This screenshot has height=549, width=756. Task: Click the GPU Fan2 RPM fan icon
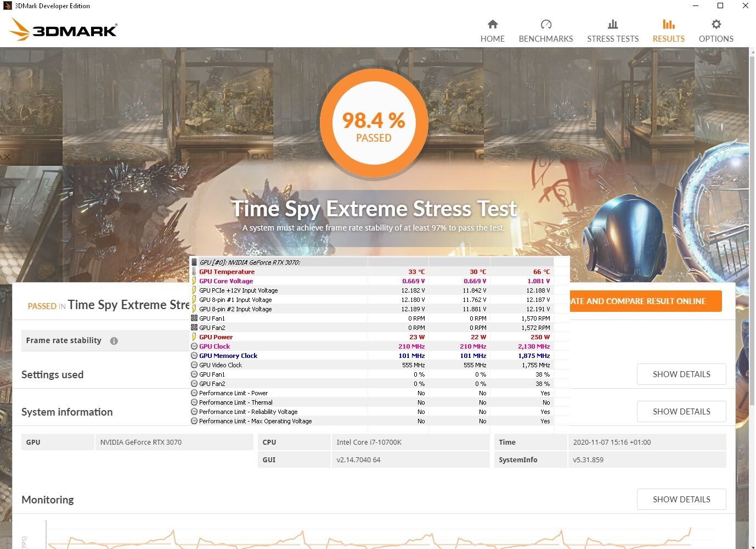(x=194, y=328)
